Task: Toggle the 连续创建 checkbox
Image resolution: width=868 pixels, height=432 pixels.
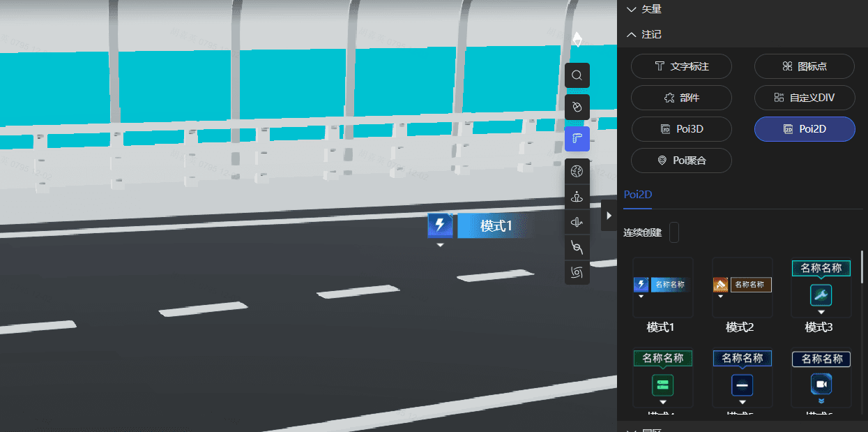Action: (674, 232)
